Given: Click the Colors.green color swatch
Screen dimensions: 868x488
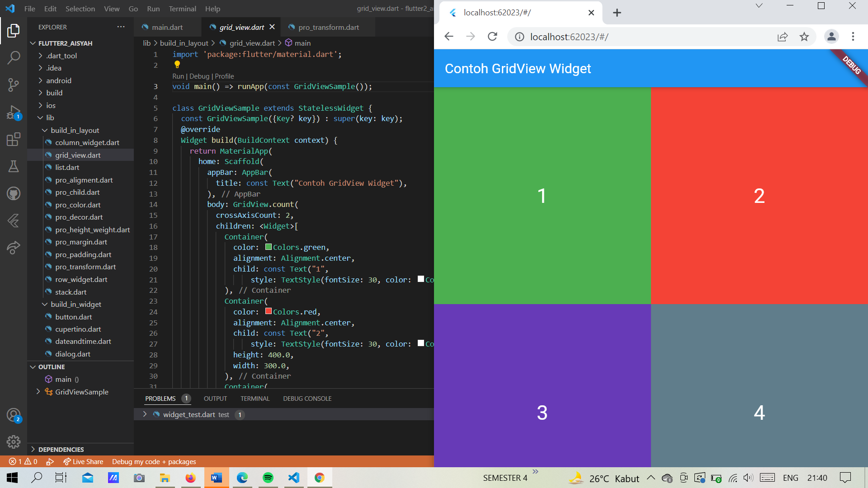Looking at the screenshot, I should (x=268, y=247).
